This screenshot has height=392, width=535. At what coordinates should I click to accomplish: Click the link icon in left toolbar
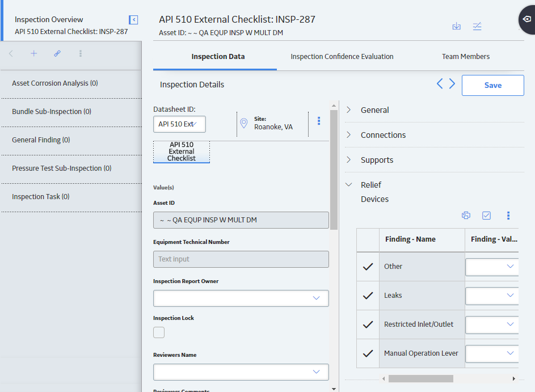[x=57, y=53]
